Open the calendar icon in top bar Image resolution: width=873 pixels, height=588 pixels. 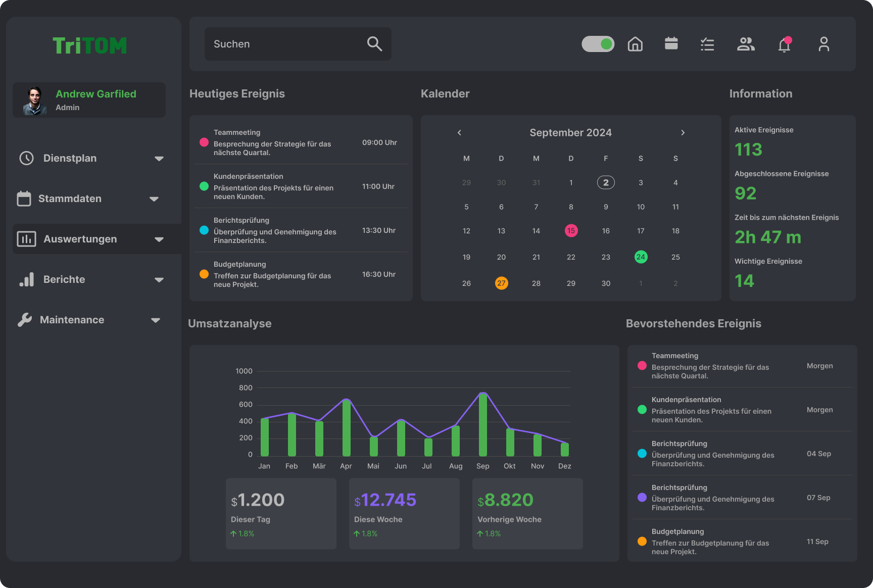coord(671,44)
